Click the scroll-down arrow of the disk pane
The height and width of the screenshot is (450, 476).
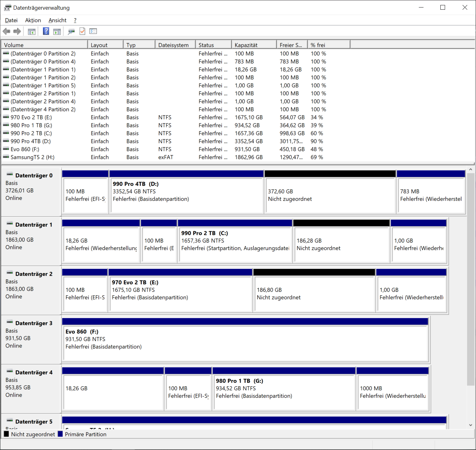pos(471,425)
